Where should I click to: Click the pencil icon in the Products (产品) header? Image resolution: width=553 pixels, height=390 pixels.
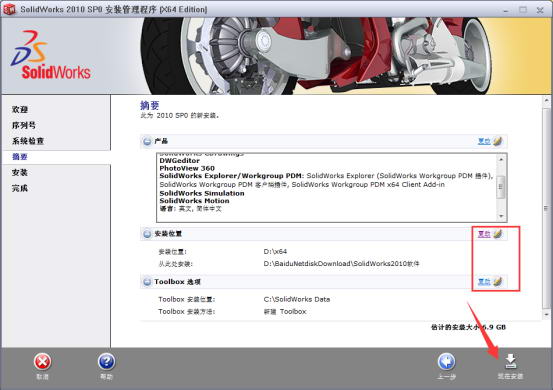coord(497,141)
